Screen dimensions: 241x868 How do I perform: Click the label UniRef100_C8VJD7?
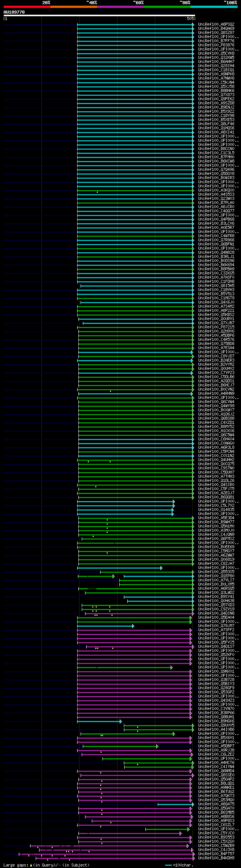click(216, 356)
